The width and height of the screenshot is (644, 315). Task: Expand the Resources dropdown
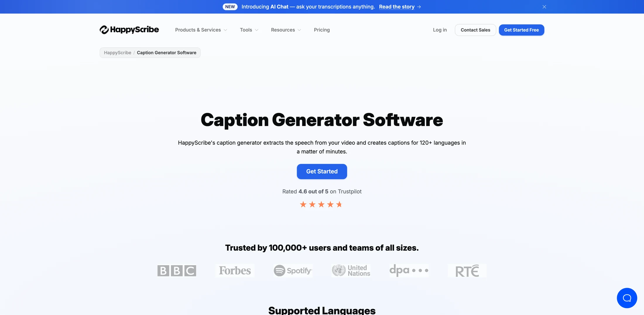(286, 30)
